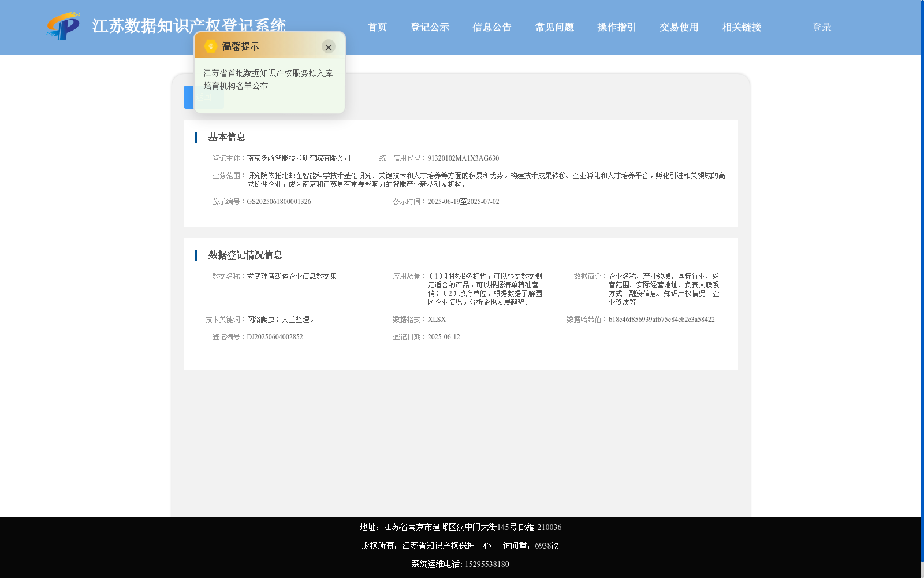924x578 pixels.
Task: Select 公示时间 2025-06-19至2025-07-02
Action: pos(463,202)
